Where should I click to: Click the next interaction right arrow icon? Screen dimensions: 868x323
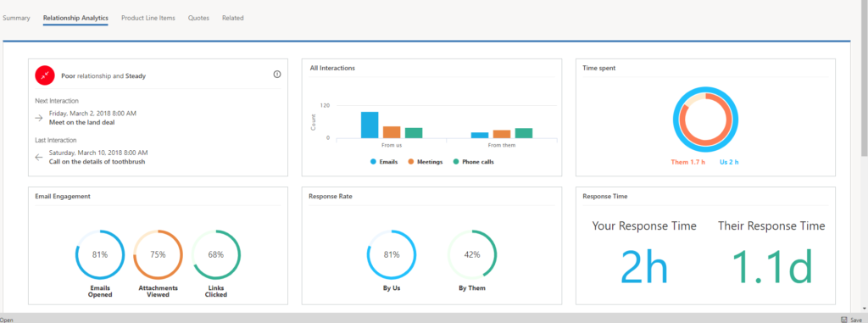point(39,118)
